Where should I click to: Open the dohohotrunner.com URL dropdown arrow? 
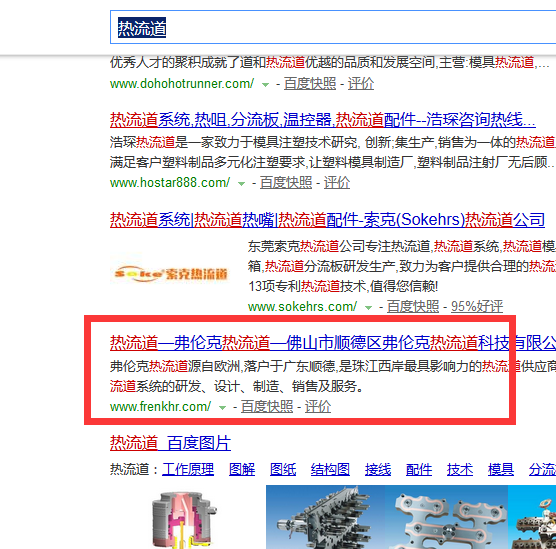(x=265, y=85)
